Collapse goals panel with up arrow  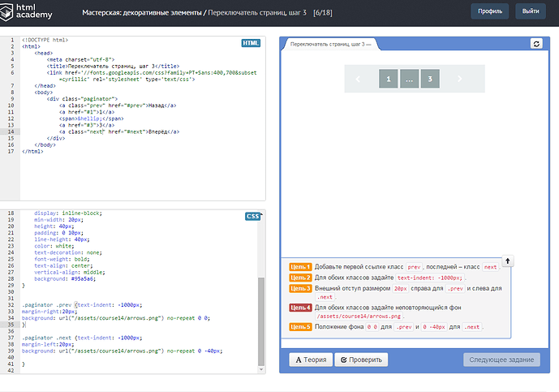(508, 261)
